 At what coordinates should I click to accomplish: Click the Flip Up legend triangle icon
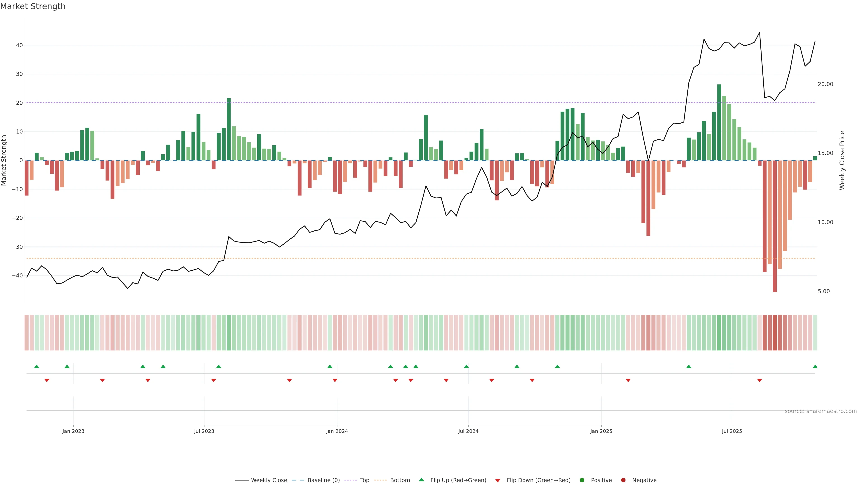[x=421, y=480]
